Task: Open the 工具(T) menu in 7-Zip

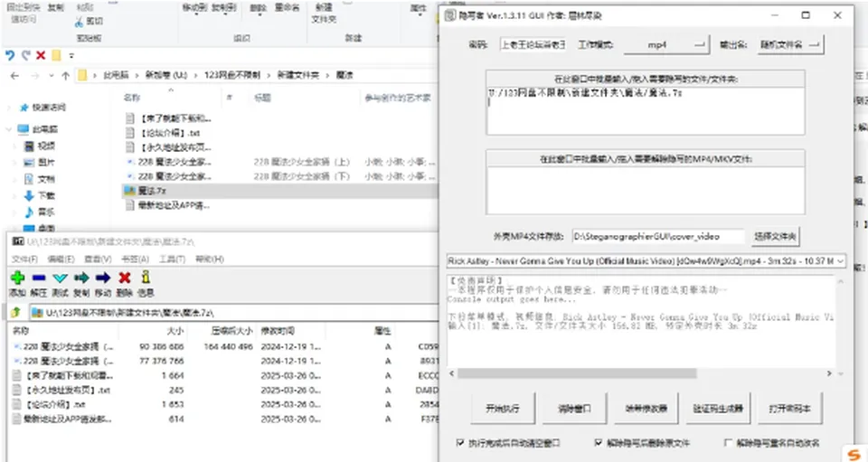Action: click(172, 259)
